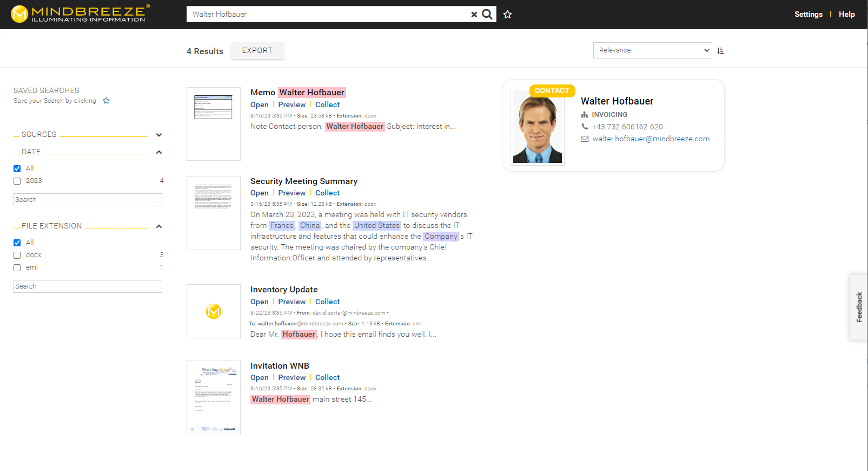Image resolution: width=868 pixels, height=471 pixels.
Task: Click Walter Hofbauer name in contact card
Action: tap(617, 101)
